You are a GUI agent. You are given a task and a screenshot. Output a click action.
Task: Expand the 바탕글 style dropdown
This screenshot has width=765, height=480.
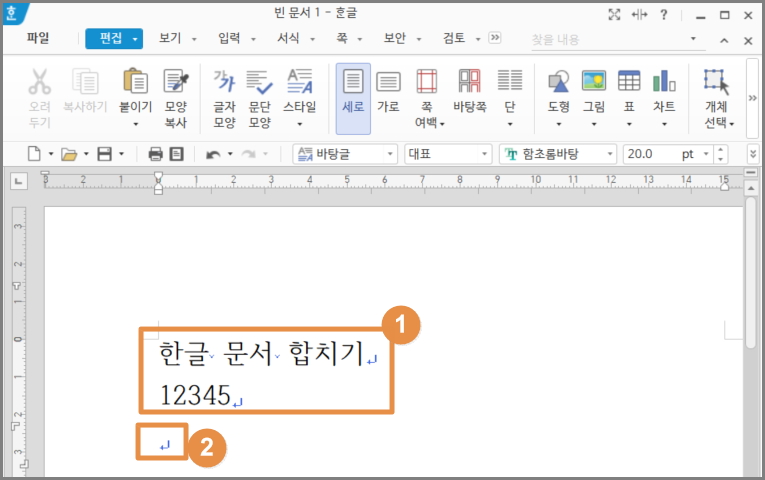[x=390, y=154]
